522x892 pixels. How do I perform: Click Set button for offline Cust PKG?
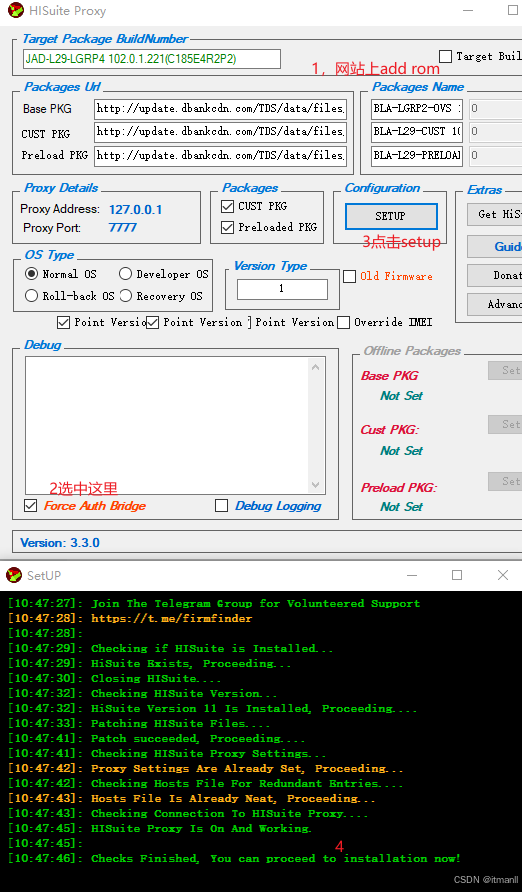coord(505,424)
